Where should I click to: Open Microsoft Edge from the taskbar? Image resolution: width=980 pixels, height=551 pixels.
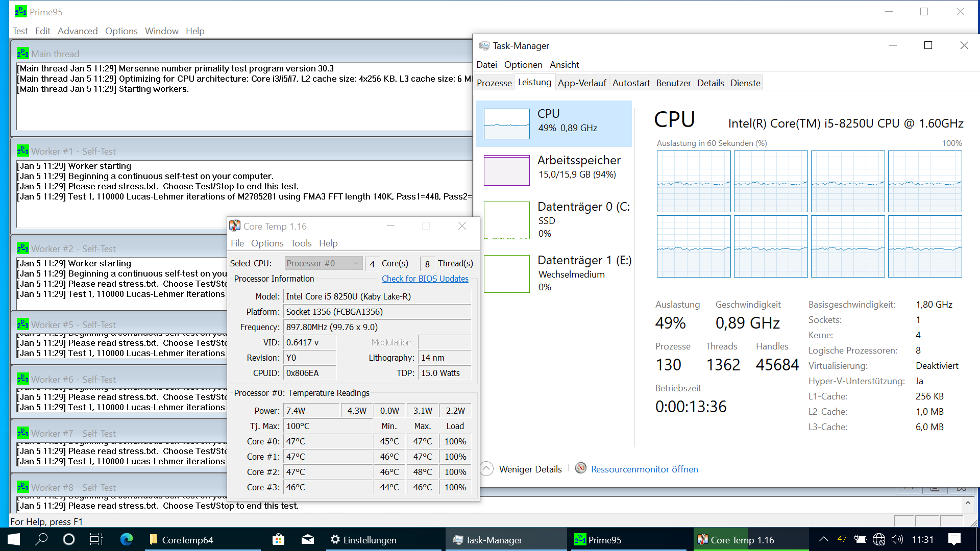[126, 539]
